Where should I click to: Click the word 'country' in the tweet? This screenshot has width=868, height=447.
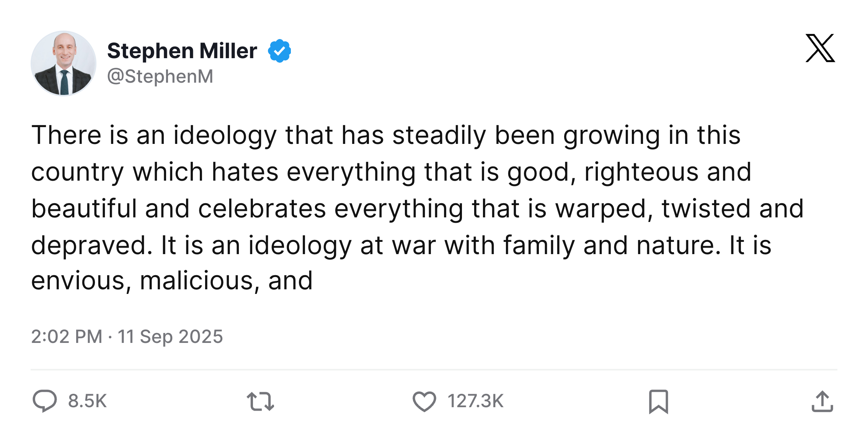[77, 172]
